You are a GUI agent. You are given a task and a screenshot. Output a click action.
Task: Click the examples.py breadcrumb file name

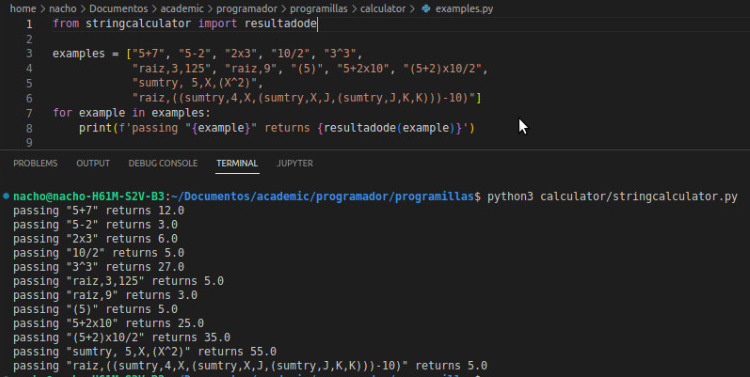click(464, 8)
